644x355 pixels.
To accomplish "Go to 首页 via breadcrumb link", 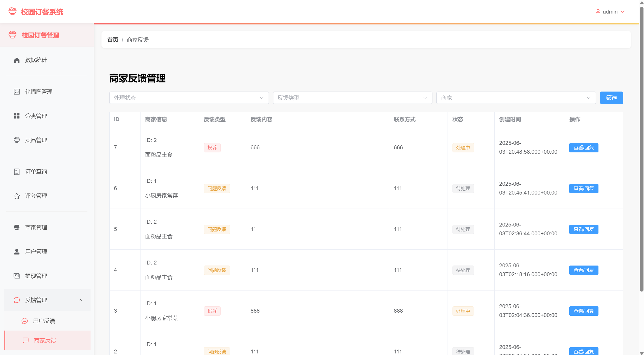I will [x=113, y=40].
